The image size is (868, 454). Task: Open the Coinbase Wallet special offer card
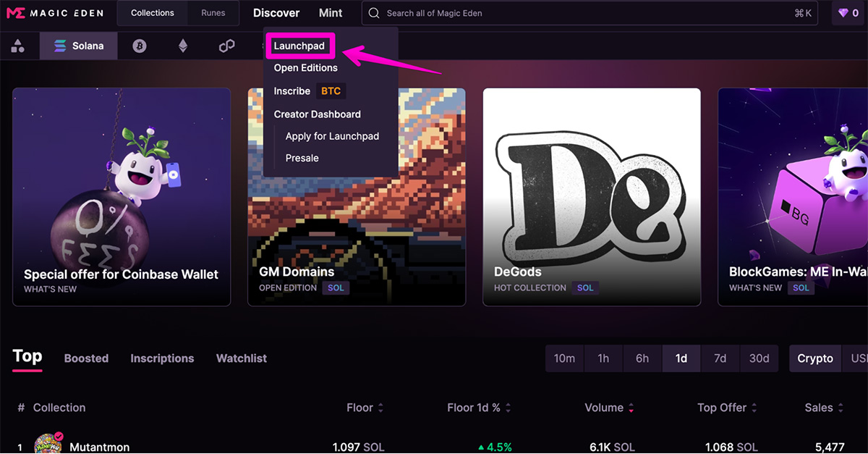[x=122, y=197]
